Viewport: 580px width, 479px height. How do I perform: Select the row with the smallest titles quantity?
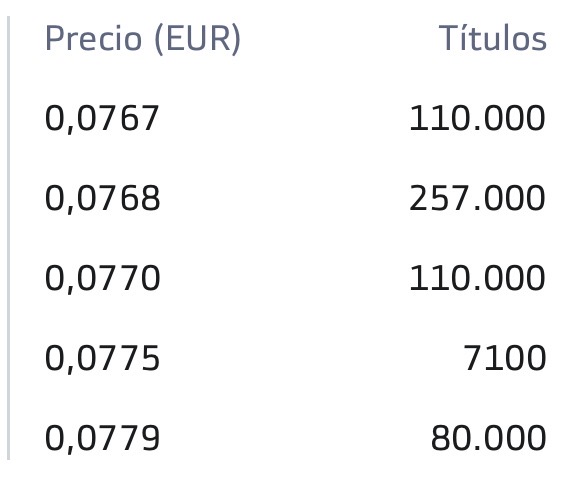point(295,358)
